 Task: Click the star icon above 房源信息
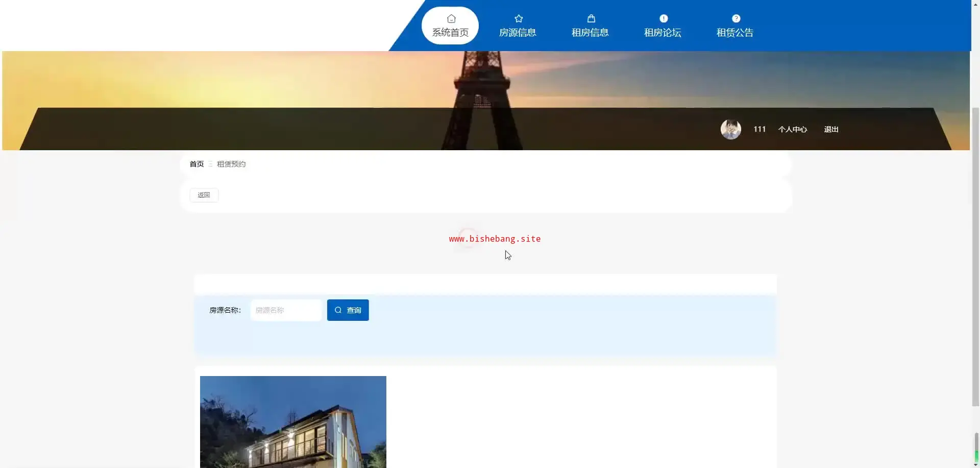(519, 19)
